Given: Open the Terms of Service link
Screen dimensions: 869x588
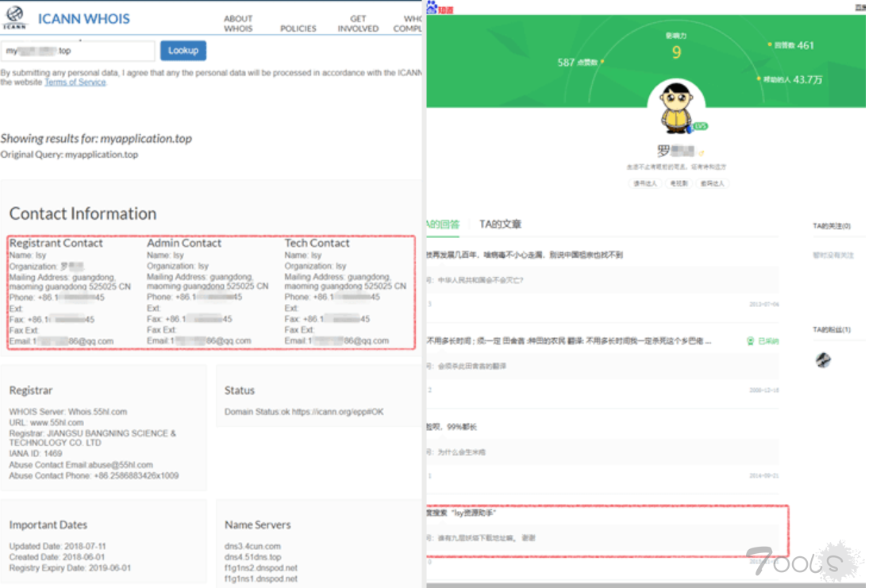Looking at the screenshot, I should (75, 83).
